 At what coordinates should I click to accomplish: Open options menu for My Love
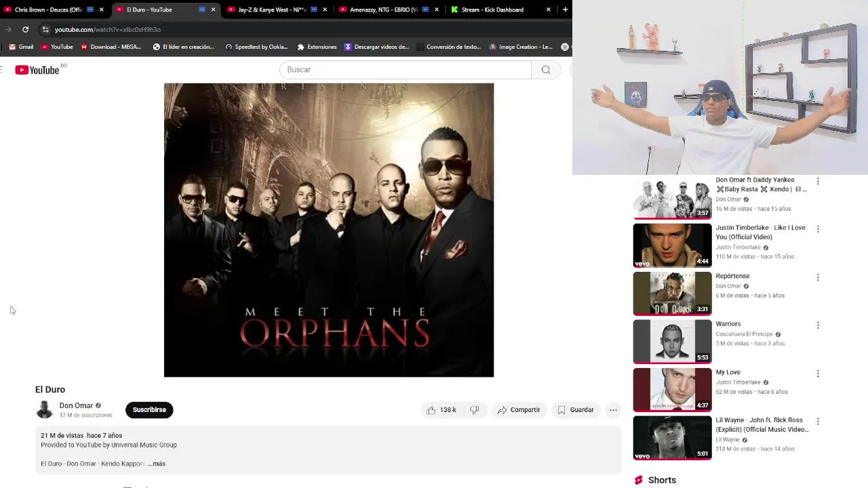pos(818,373)
